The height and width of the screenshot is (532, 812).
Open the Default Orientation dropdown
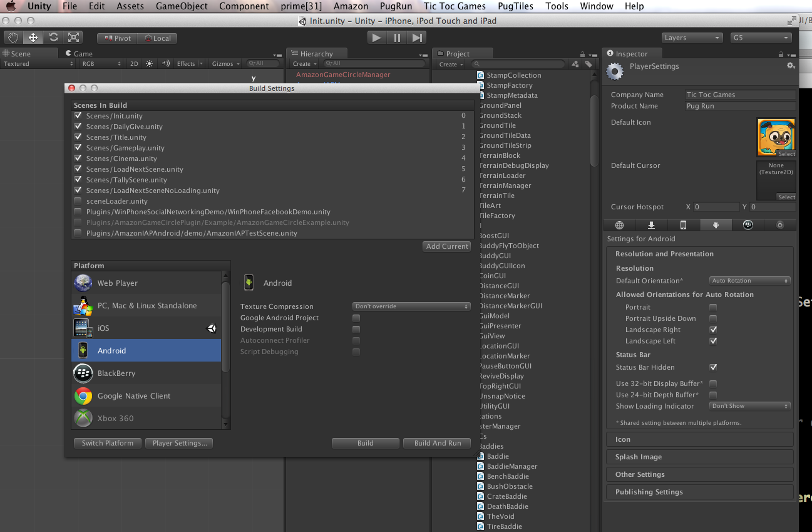click(x=749, y=280)
